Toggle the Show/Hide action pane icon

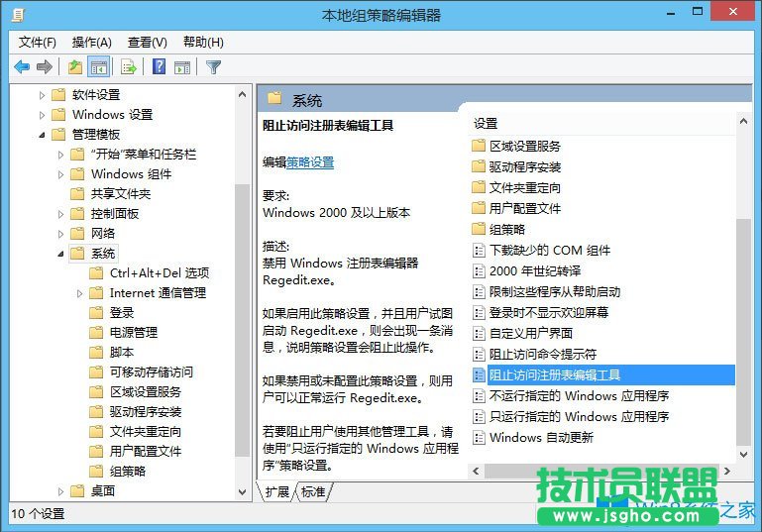(x=182, y=67)
